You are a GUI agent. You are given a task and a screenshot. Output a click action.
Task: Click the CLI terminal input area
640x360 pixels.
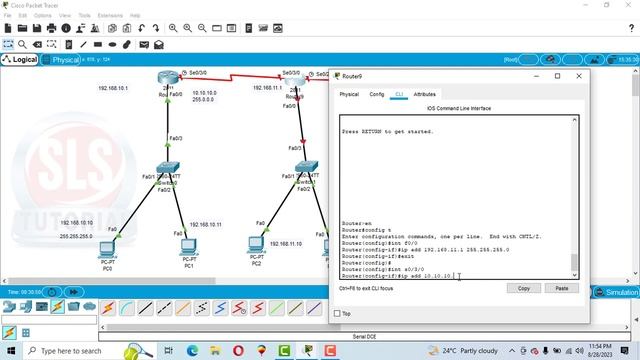click(x=456, y=197)
